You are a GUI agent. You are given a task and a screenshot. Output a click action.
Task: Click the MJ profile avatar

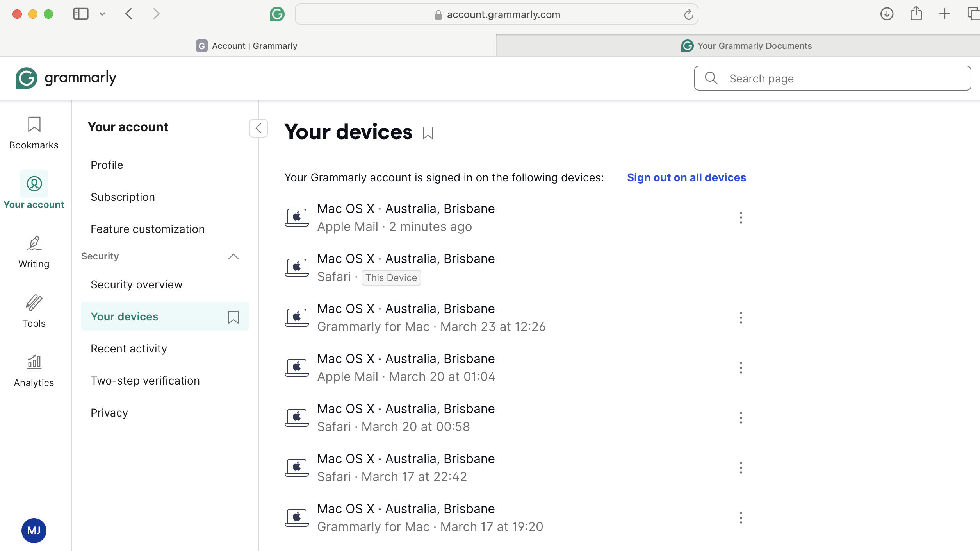point(34,530)
